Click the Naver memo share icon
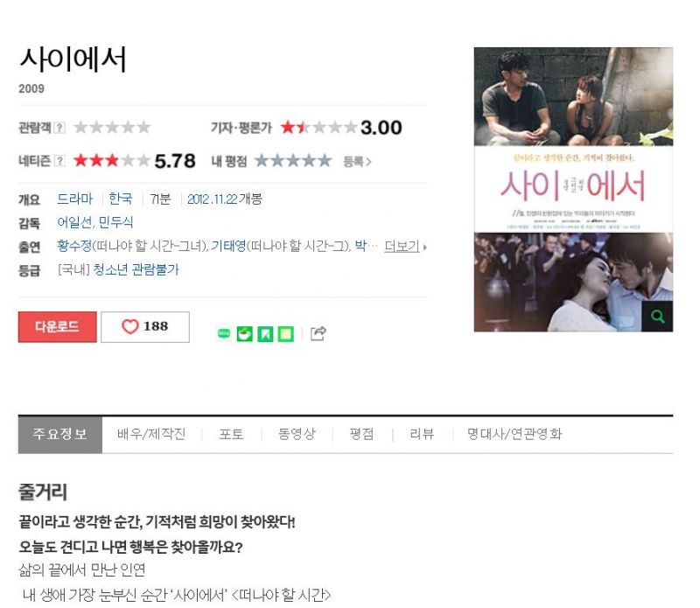The height and width of the screenshot is (608, 700). 286,334
